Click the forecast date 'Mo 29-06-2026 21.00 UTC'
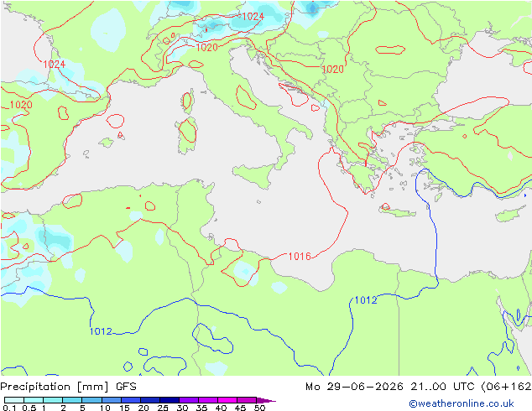532x411 pixels. coord(391,387)
